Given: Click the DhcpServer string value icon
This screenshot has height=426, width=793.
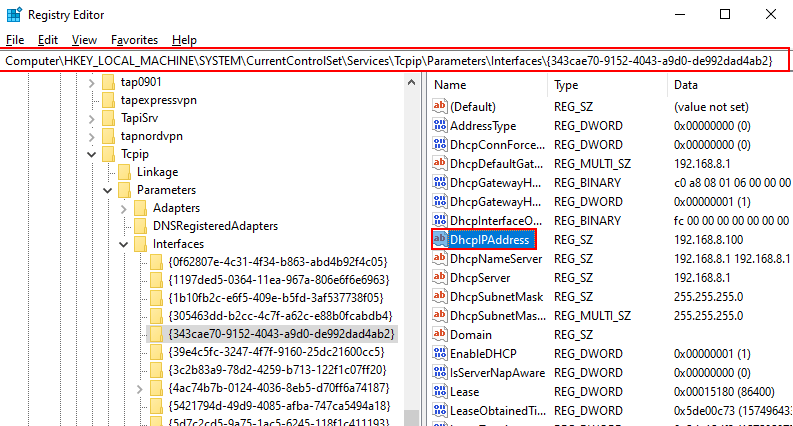Looking at the screenshot, I should click(x=439, y=278).
